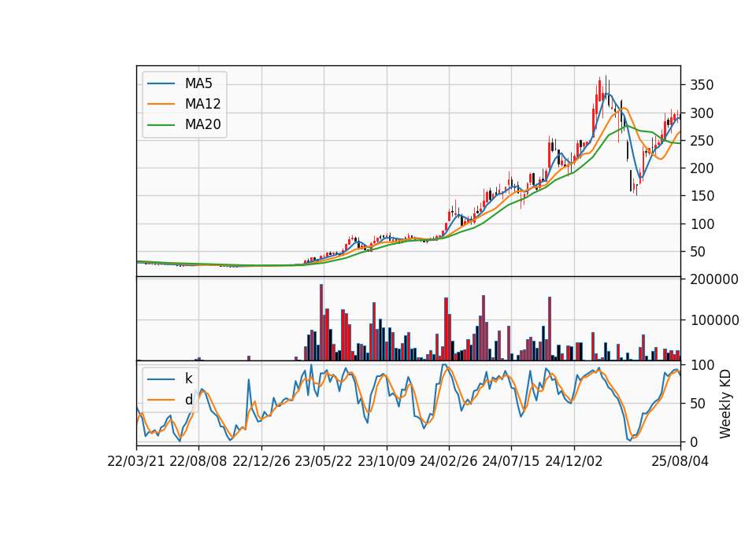Click the MA20 legend label
This screenshot has height=543, width=756.
(202, 125)
